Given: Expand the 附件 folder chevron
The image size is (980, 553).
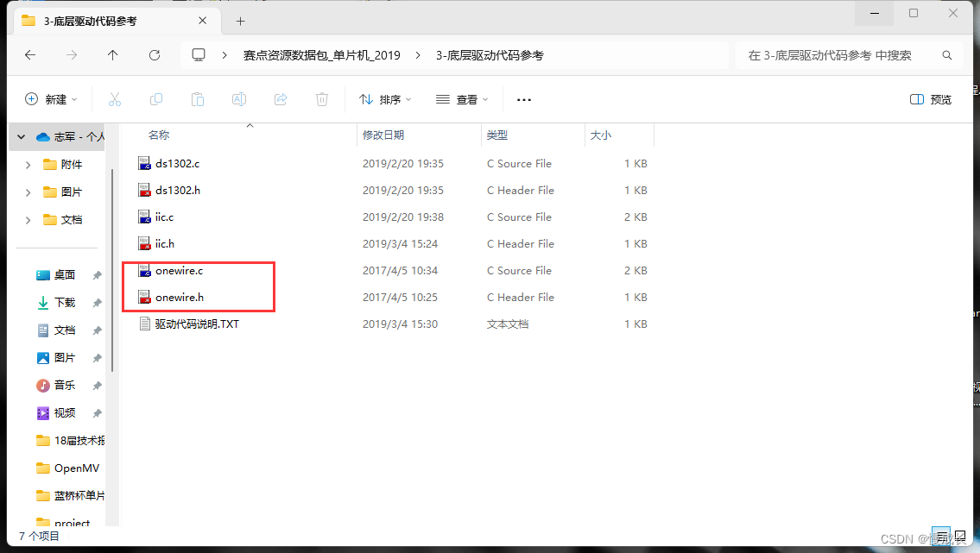Looking at the screenshot, I should 28,165.
